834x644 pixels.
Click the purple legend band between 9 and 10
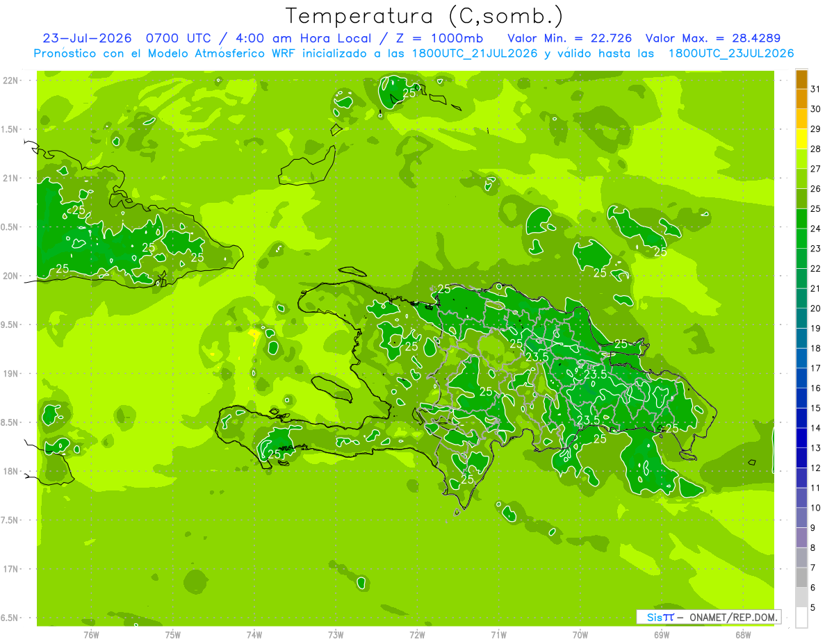[801, 518]
